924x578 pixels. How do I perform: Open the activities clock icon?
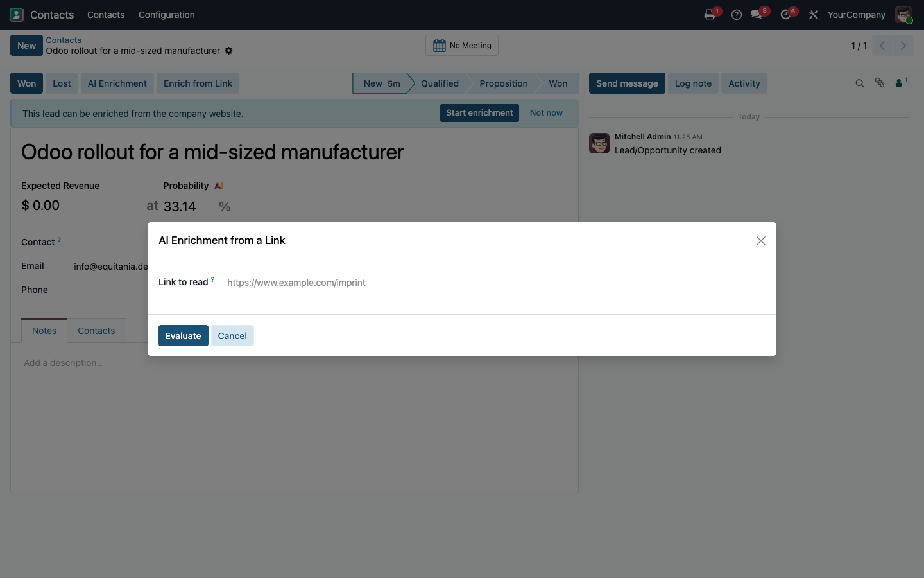point(785,15)
